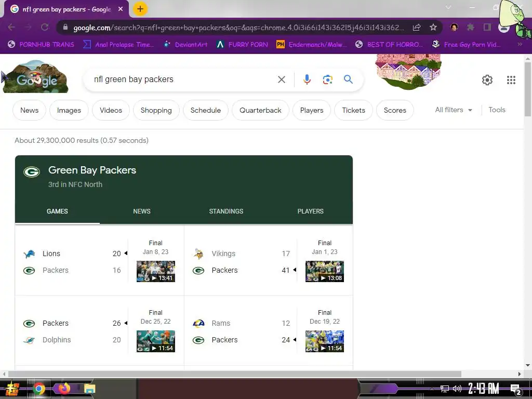This screenshot has height=399, width=532.
Task: Open search settings gear icon
Action: point(487,80)
